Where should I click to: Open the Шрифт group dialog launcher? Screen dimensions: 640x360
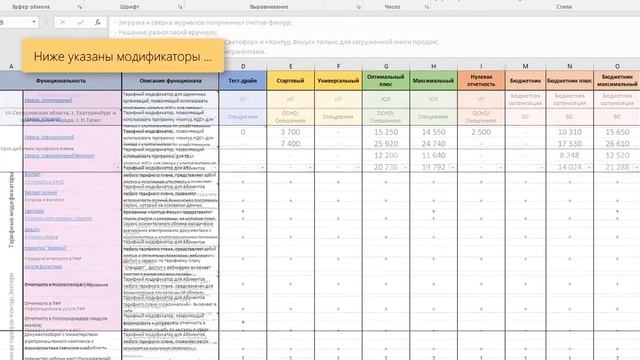tap(180, 7)
